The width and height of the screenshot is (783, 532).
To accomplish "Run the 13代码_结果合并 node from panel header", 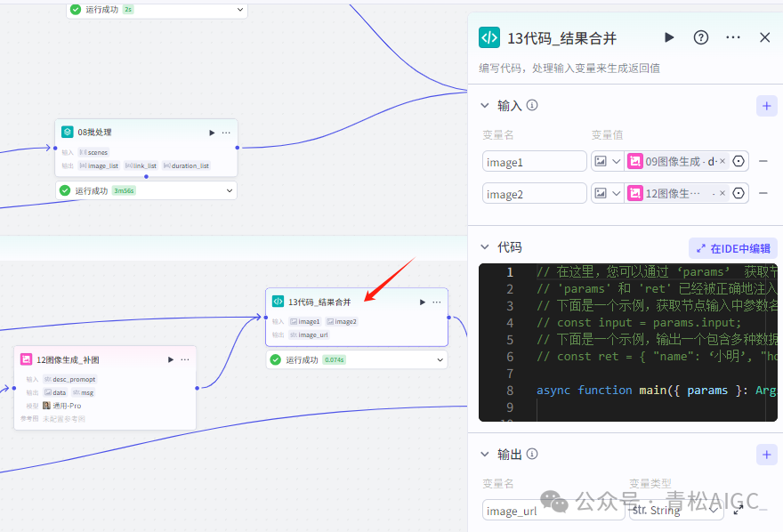I will coord(669,37).
